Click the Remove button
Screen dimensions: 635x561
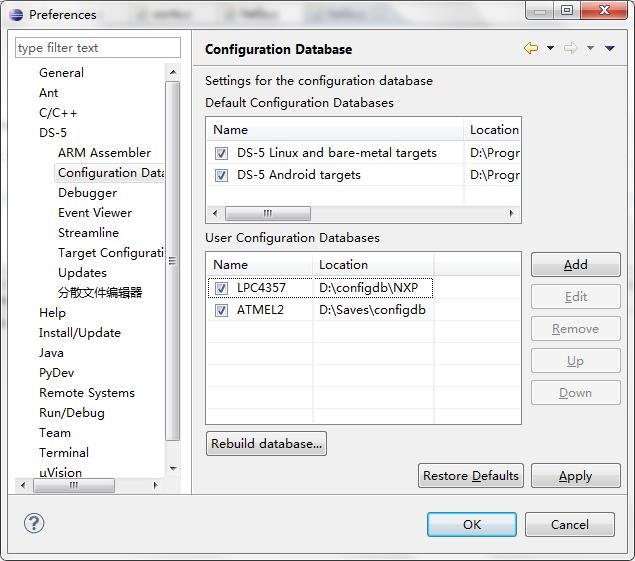pos(575,328)
